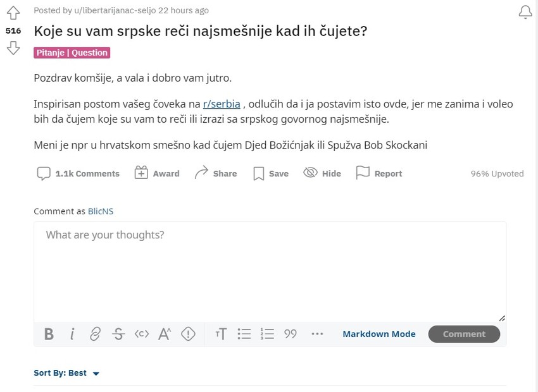
Task: Upvote the post
Action: click(x=13, y=11)
